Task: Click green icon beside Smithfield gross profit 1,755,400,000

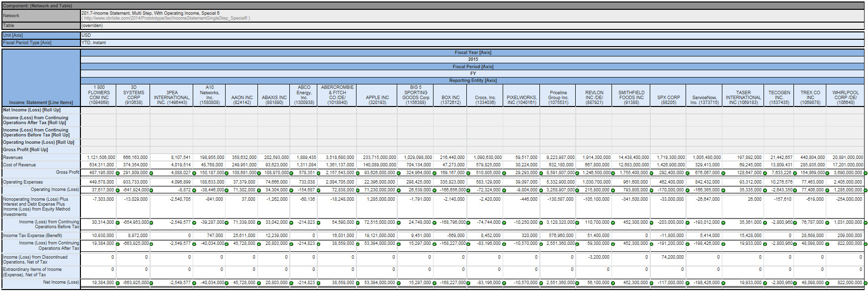Action: pos(651,173)
